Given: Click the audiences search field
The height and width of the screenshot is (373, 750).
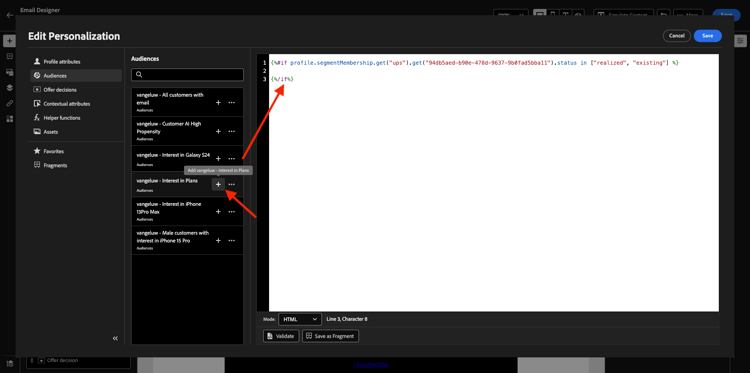Looking at the screenshot, I should [x=188, y=75].
